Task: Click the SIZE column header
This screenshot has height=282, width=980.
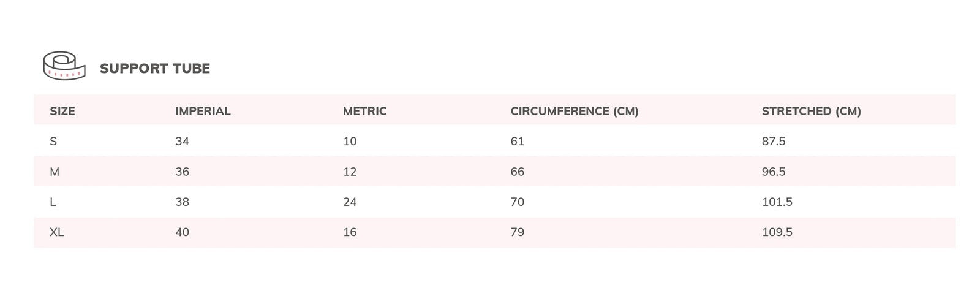Action: tap(62, 111)
